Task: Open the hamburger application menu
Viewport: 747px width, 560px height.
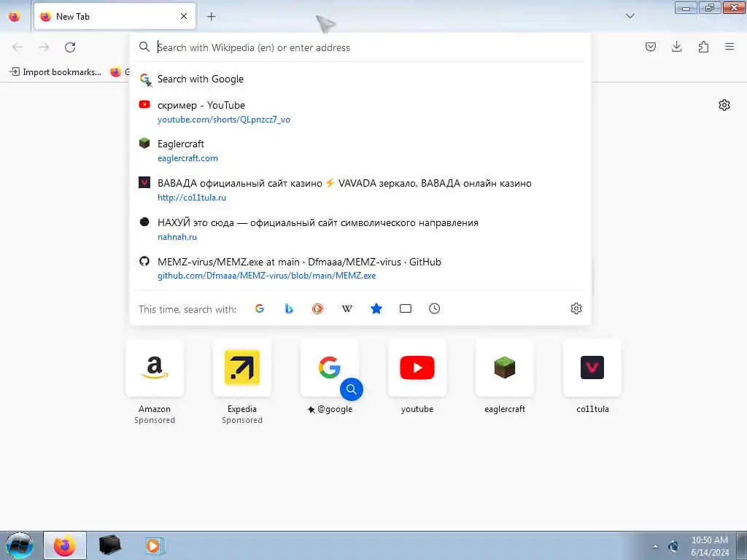Action: coord(729,47)
